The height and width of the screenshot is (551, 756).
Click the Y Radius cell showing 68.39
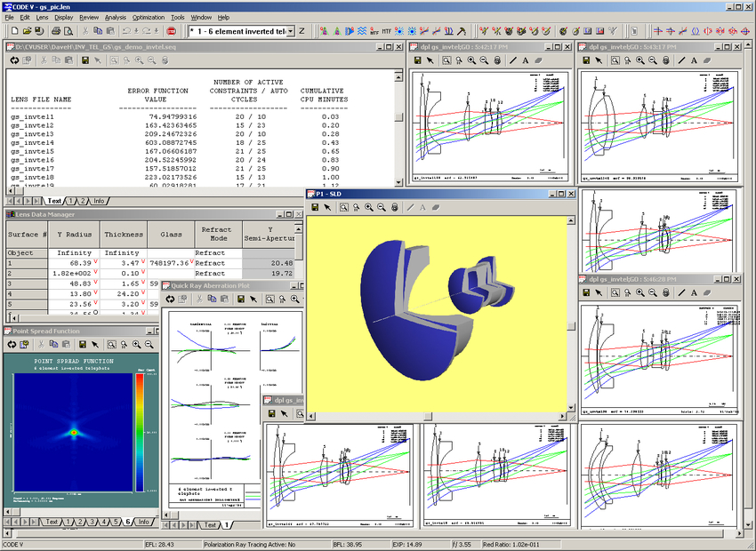74,263
